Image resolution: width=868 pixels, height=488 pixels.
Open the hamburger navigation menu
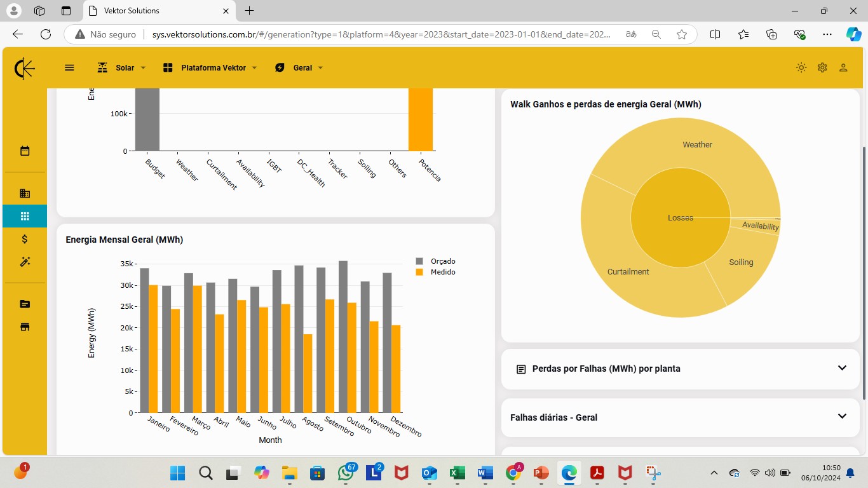(x=70, y=67)
